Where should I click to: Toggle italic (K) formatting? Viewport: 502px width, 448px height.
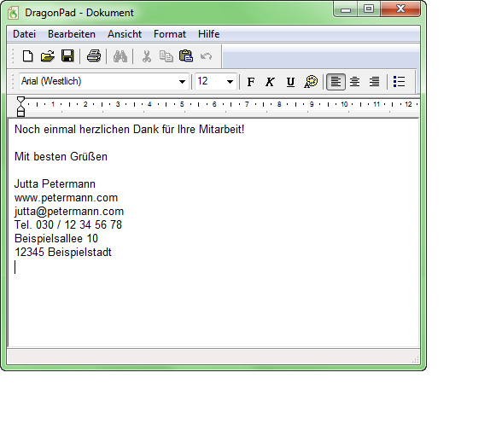270,82
